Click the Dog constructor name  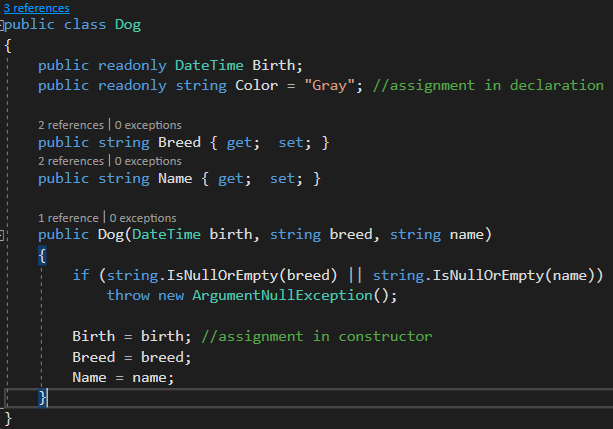111,235
